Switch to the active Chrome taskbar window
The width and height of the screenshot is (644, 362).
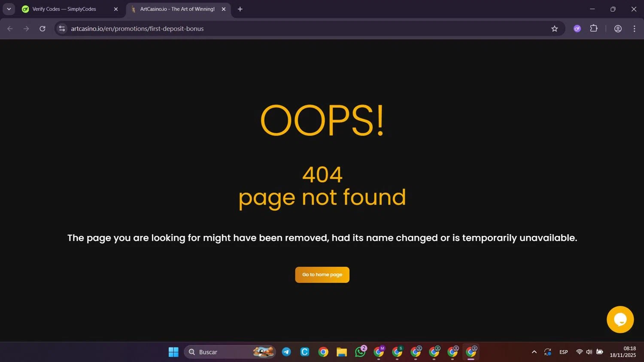[471, 352]
